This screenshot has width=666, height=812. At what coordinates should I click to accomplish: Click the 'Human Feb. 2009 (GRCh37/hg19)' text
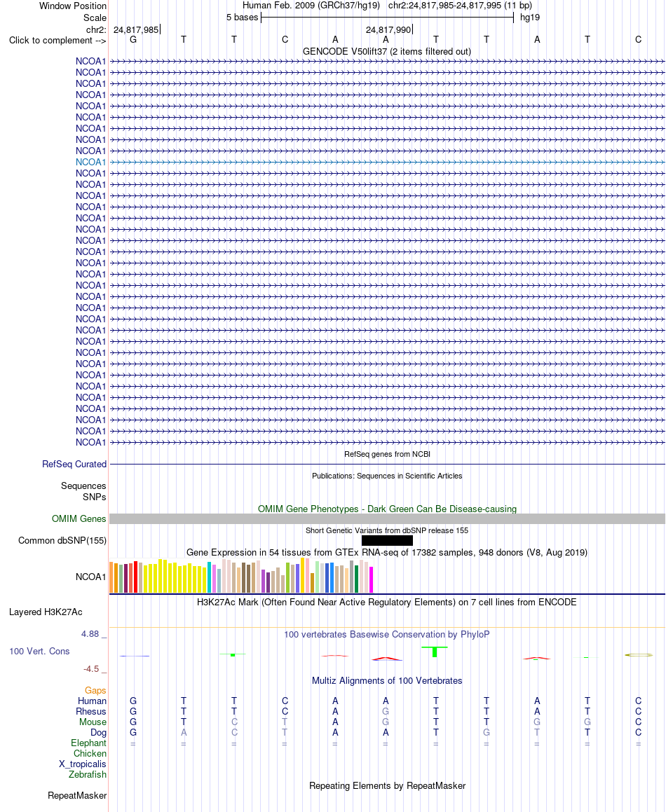tap(311, 6)
